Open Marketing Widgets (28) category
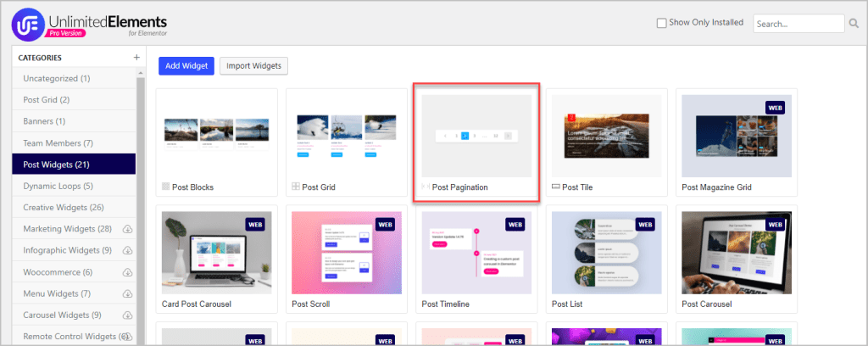 [x=75, y=229]
